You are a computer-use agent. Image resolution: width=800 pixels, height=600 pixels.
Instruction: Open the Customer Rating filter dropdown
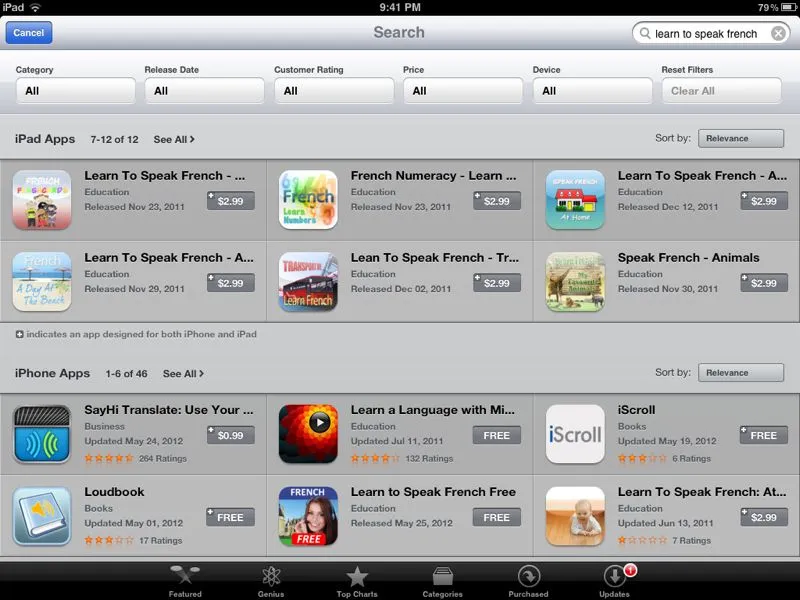click(x=334, y=91)
